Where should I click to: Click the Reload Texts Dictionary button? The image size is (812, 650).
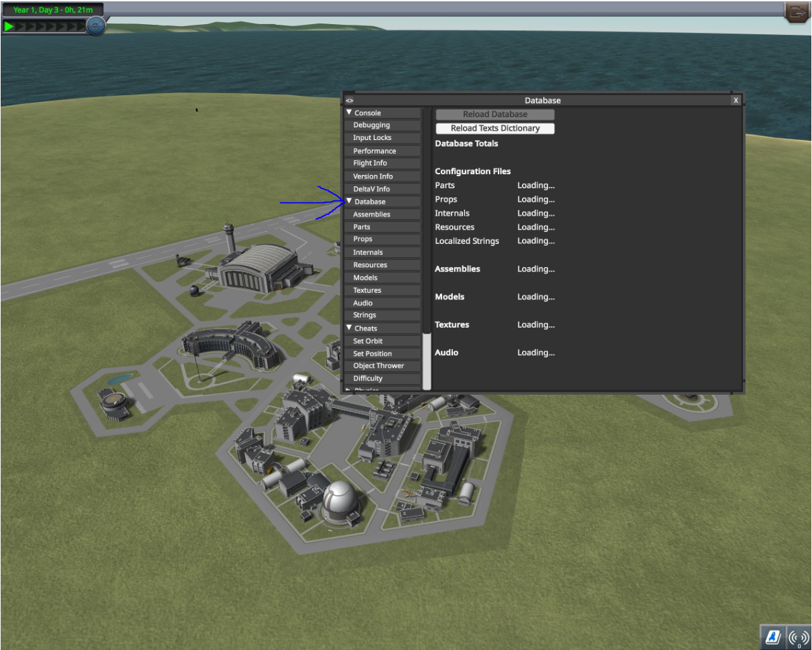(495, 129)
